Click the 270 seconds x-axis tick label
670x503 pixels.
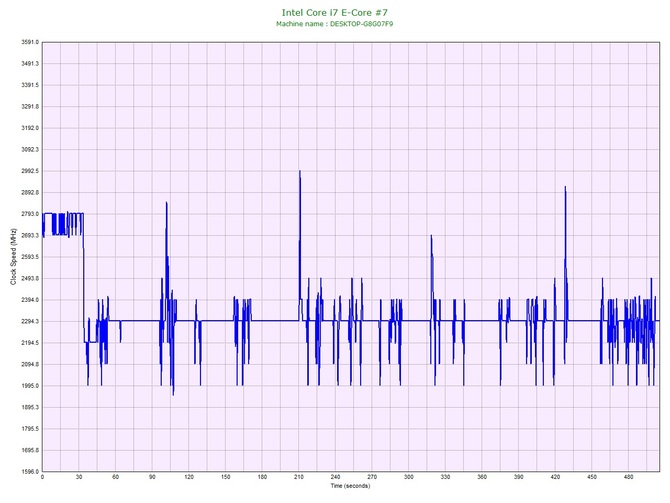coord(372,477)
